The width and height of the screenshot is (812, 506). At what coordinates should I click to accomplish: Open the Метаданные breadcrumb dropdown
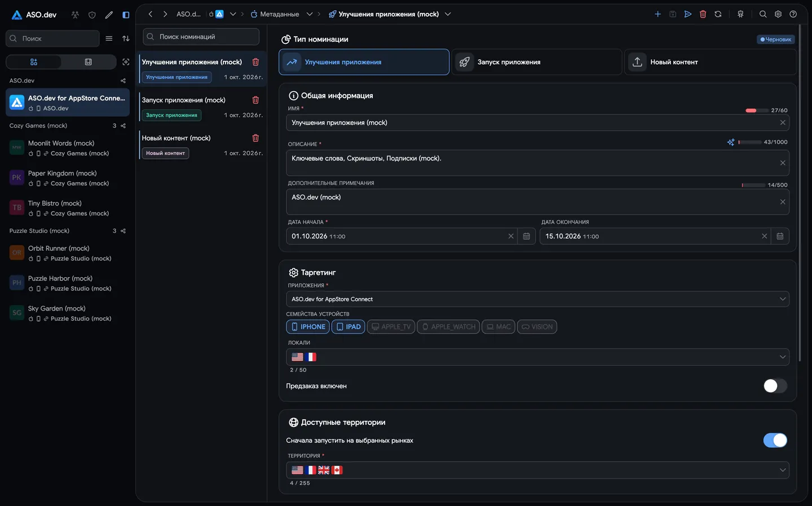[310, 14]
